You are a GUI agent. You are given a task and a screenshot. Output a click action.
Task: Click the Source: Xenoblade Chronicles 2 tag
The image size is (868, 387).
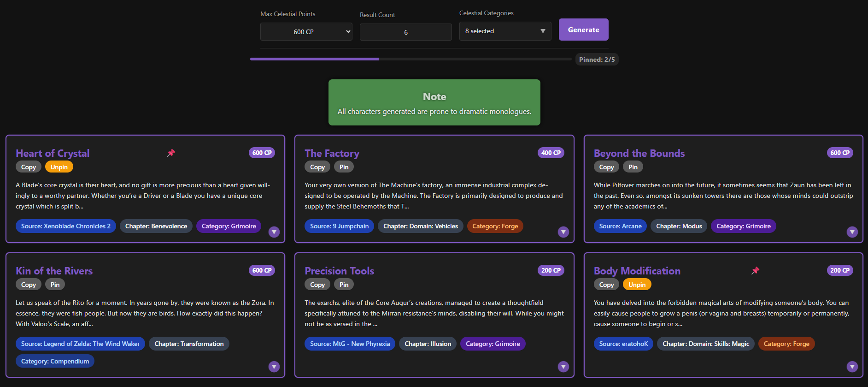[66, 226]
